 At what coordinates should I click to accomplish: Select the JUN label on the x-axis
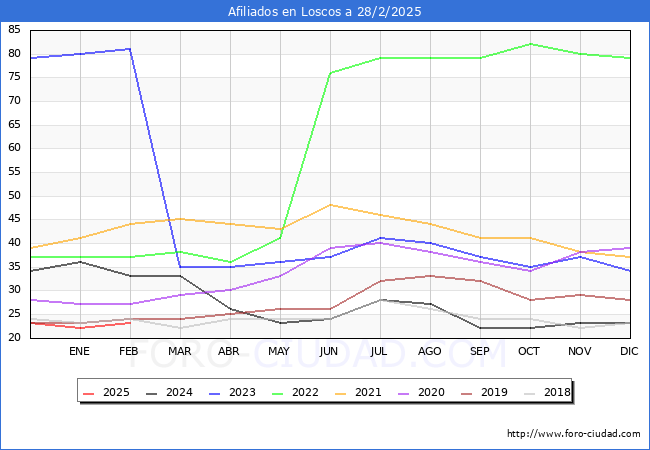coord(329,352)
